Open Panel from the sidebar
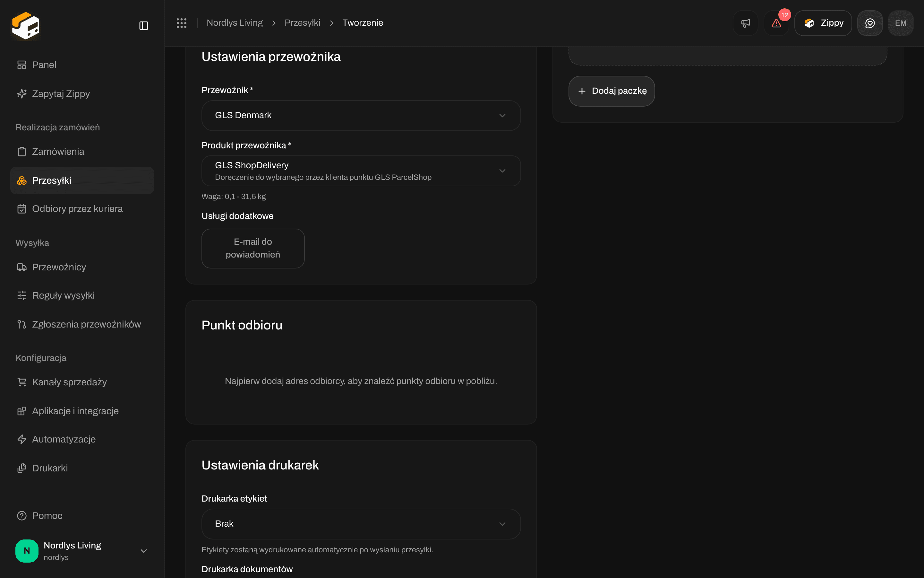The image size is (924, 578). click(x=82, y=65)
